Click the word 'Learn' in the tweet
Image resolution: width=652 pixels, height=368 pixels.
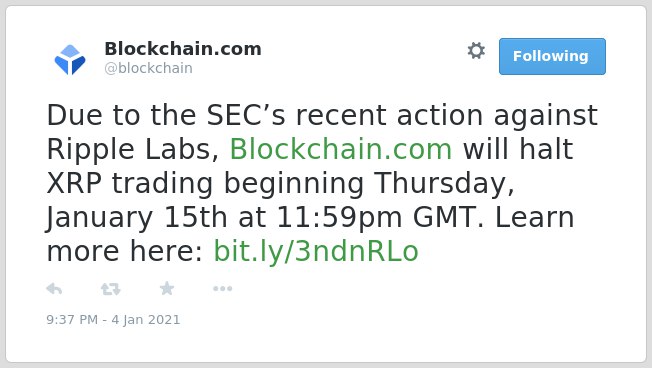(x=534, y=217)
